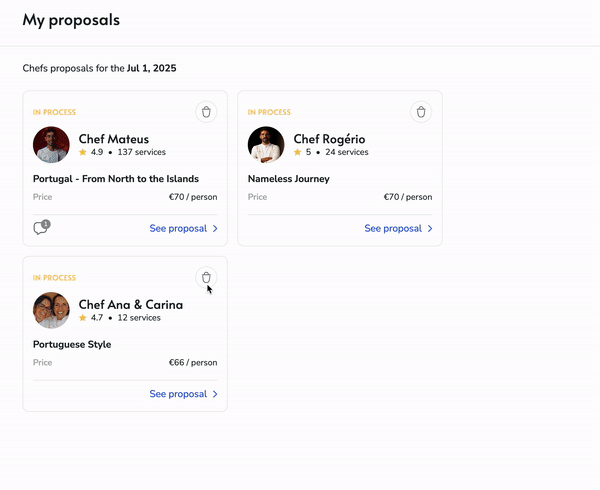The image size is (600, 490).
Task: Open See proposal link for Chef Mateus
Action: [178, 229]
